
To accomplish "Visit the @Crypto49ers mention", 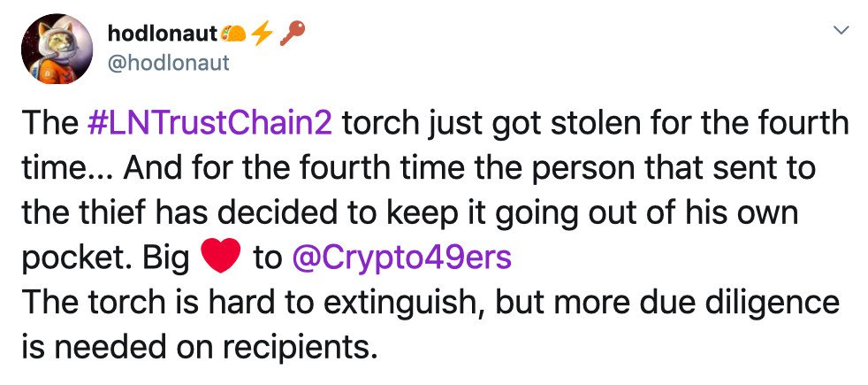I will pyautogui.click(x=400, y=258).
